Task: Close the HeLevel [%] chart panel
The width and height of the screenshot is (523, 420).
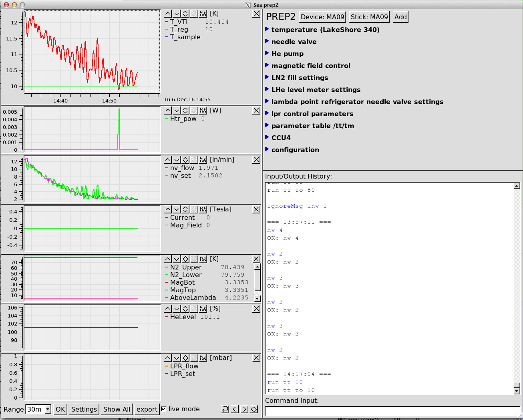Action: [x=256, y=309]
